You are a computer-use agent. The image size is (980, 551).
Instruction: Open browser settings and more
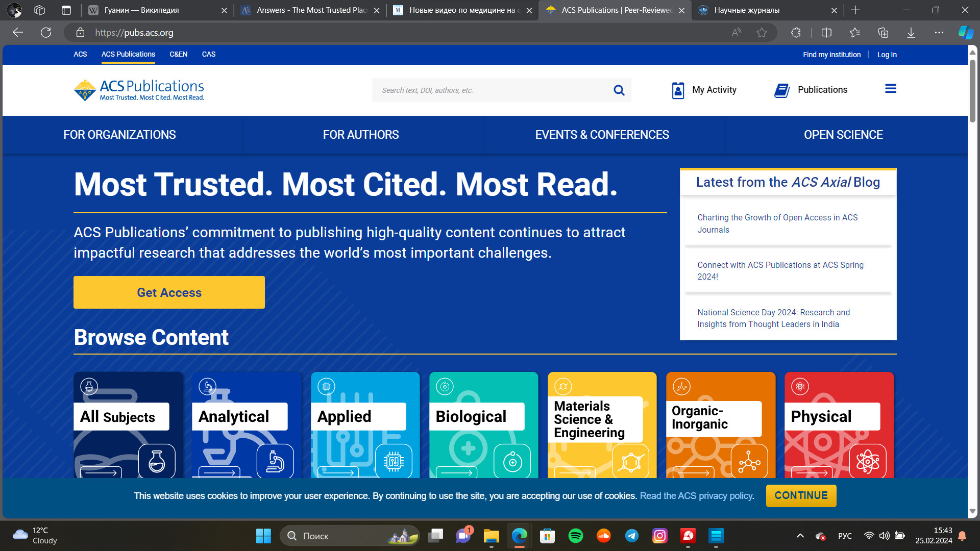pyautogui.click(x=939, y=33)
